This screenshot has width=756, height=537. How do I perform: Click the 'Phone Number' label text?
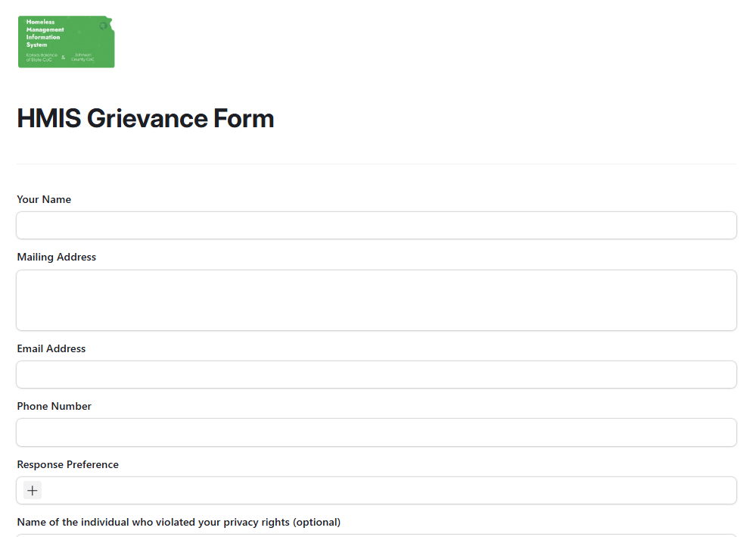click(x=54, y=407)
